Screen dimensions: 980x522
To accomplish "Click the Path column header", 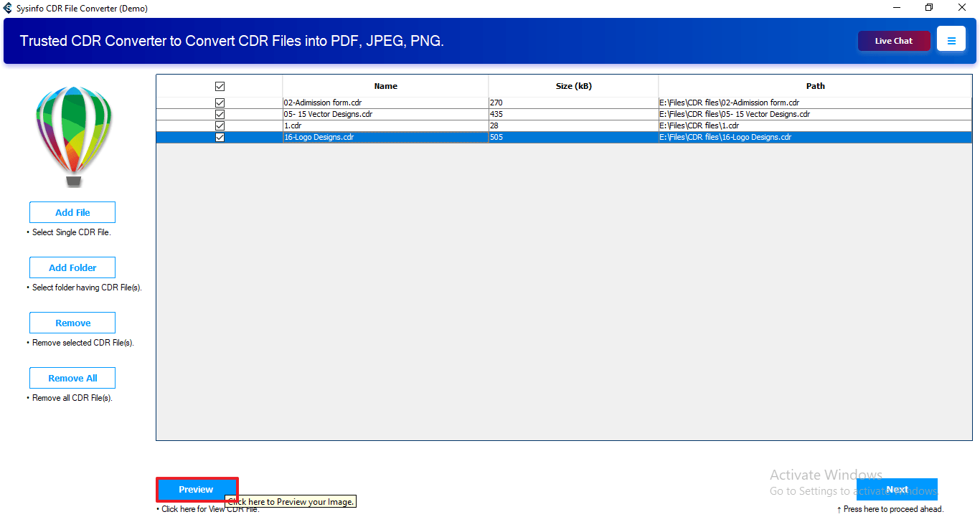I will [x=815, y=85].
